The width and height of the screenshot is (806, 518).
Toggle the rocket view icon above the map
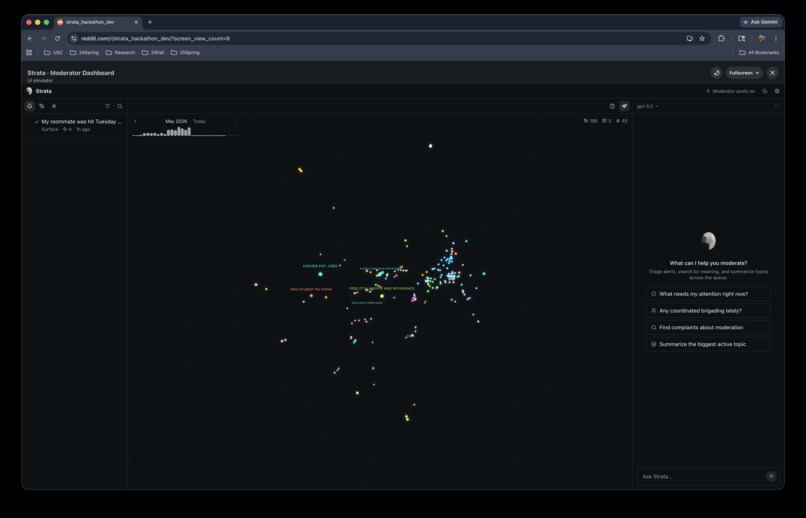pos(624,106)
